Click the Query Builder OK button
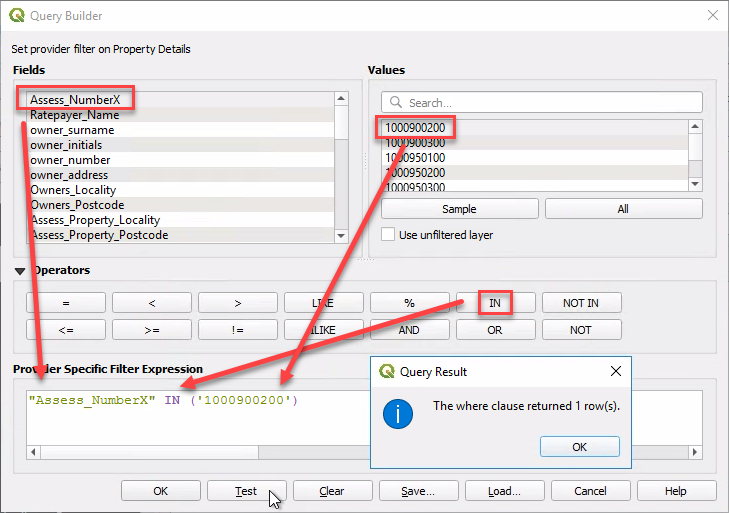The width and height of the screenshot is (729, 513). (x=161, y=491)
